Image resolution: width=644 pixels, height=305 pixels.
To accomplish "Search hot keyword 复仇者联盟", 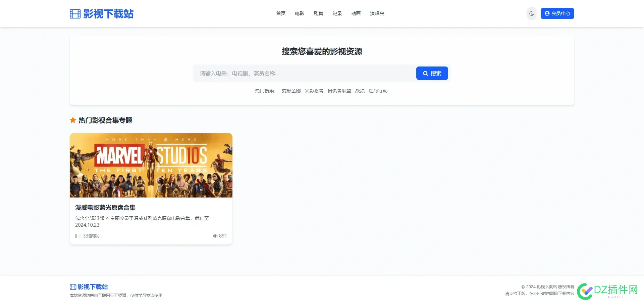I will pyautogui.click(x=339, y=91).
